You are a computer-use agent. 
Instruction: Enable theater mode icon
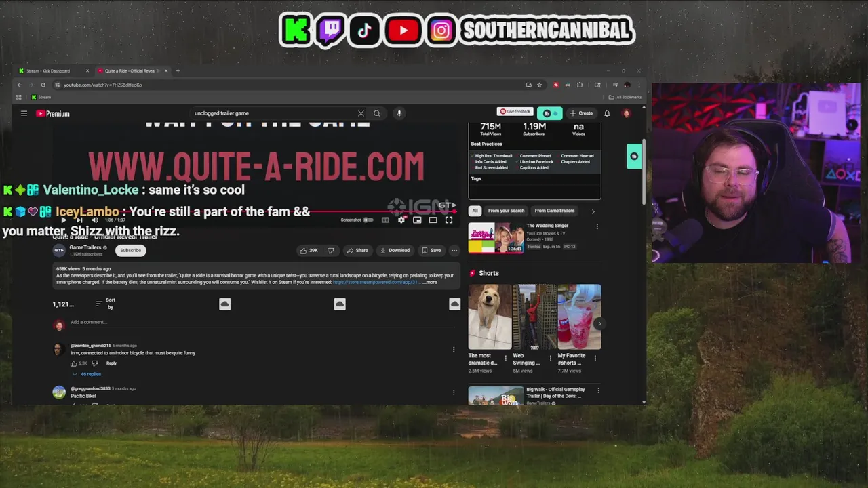433,220
